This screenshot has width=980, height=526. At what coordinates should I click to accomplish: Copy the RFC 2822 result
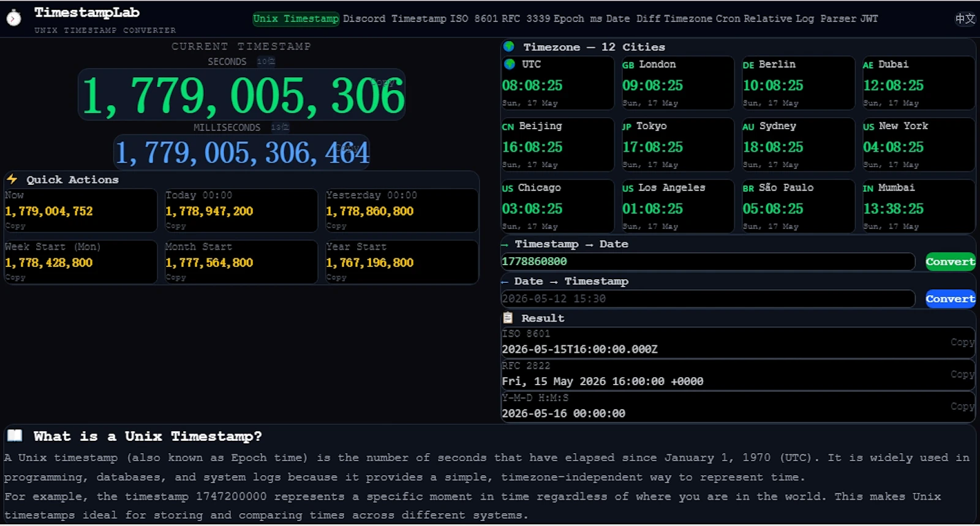[x=962, y=374]
